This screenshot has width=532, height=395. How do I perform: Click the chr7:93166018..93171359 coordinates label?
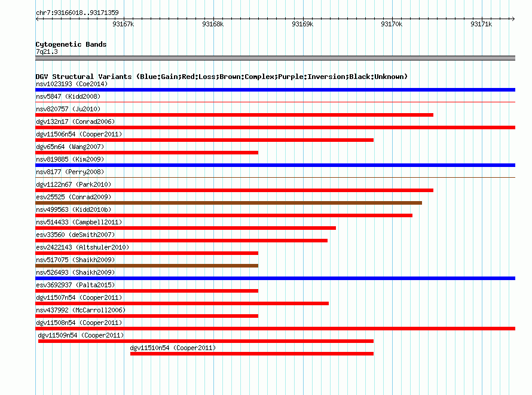tap(77, 13)
